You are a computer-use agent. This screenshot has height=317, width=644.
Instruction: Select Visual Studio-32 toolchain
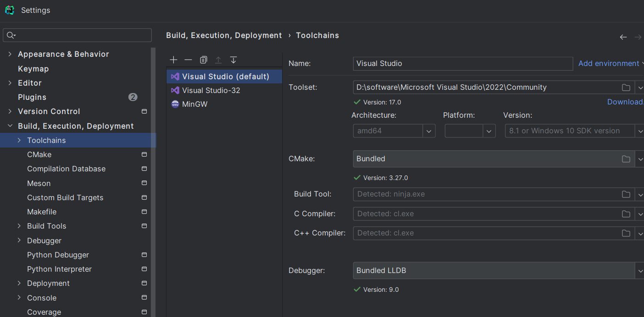point(224,90)
